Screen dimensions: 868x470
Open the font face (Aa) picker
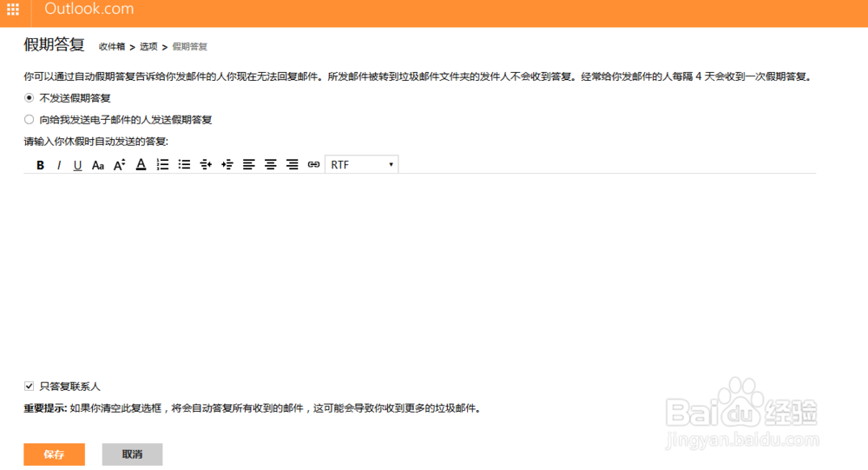[x=98, y=165]
